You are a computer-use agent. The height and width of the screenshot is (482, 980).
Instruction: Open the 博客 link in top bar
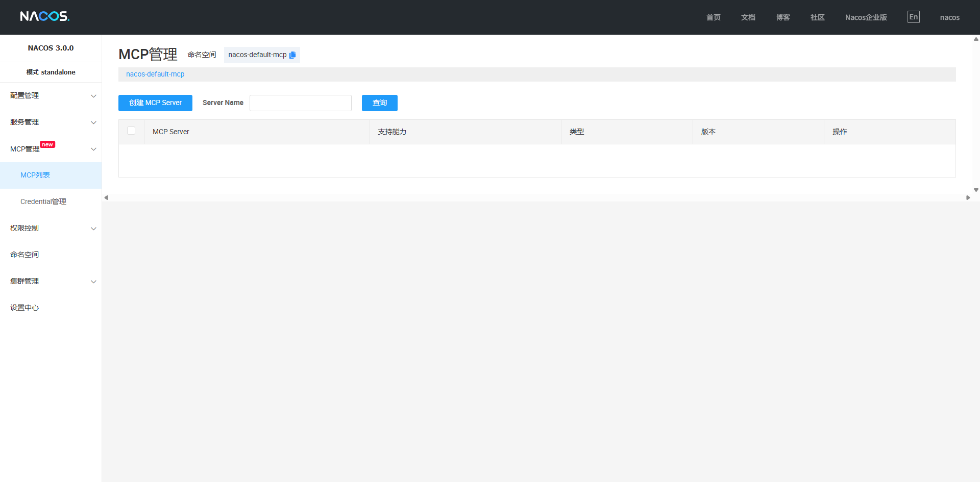(783, 17)
